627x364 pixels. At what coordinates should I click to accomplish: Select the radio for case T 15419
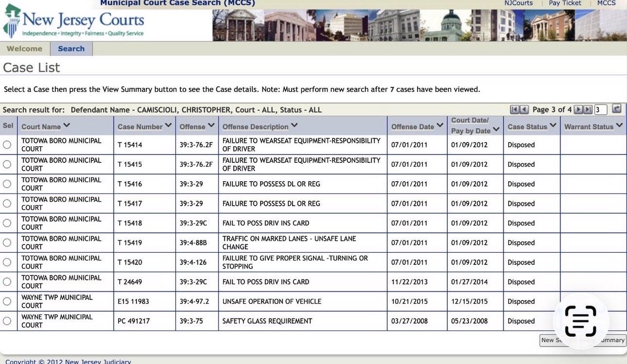click(7, 242)
